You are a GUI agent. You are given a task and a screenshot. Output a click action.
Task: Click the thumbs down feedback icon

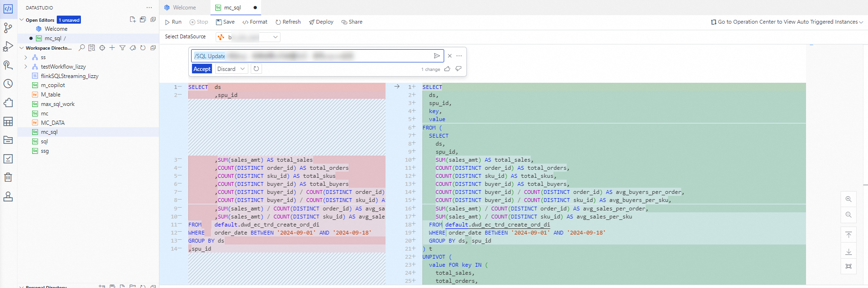pyautogui.click(x=458, y=69)
